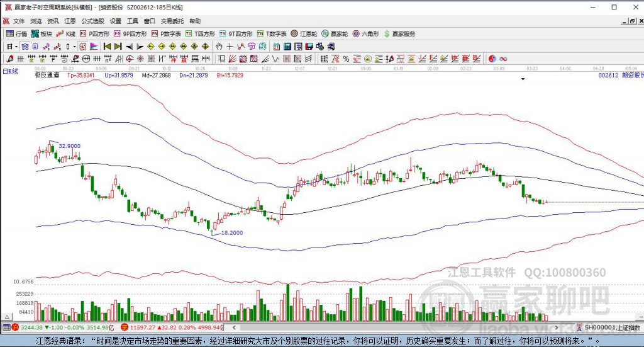Jump to first bar icon
Viewport: 644px width, 347px height.
pyautogui.click(x=107, y=47)
